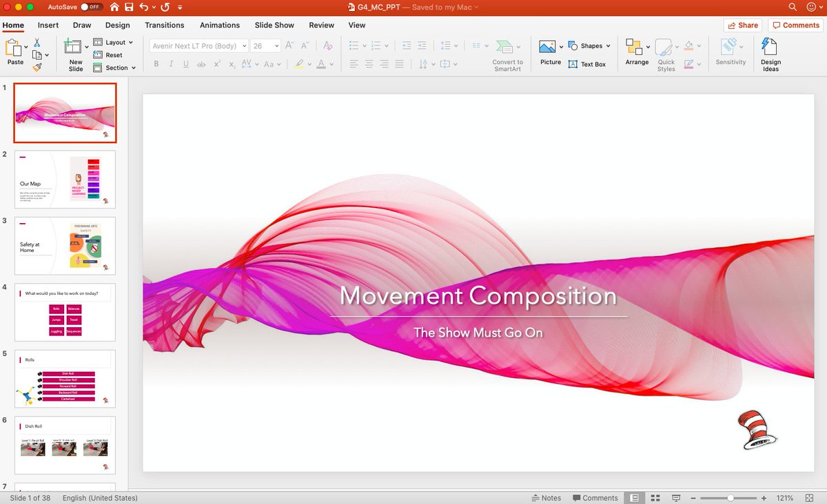Click the text highlight color button
The height and width of the screenshot is (504, 827).
[300, 64]
